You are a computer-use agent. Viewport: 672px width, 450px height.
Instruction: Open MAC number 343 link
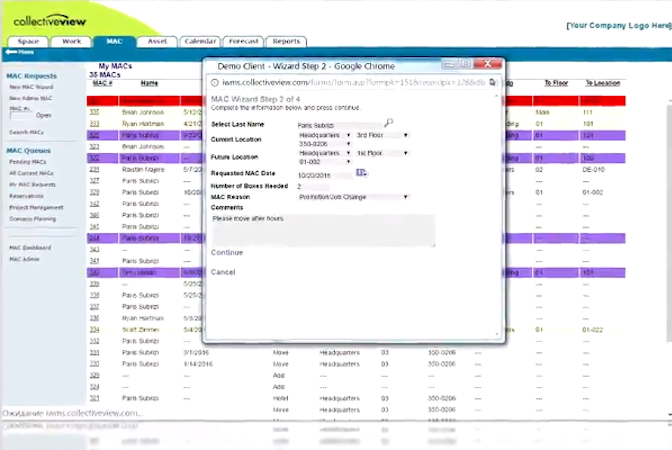[x=94, y=249]
